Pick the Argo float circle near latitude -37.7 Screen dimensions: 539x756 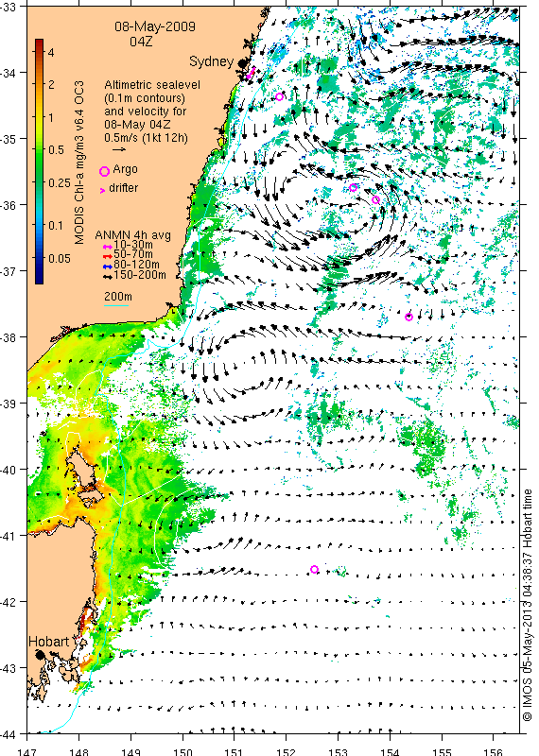pos(409,317)
